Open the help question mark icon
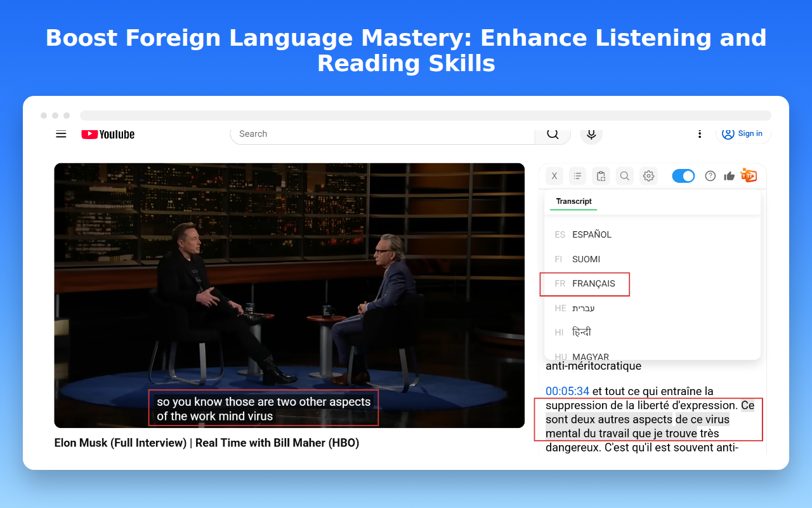 (710, 176)
